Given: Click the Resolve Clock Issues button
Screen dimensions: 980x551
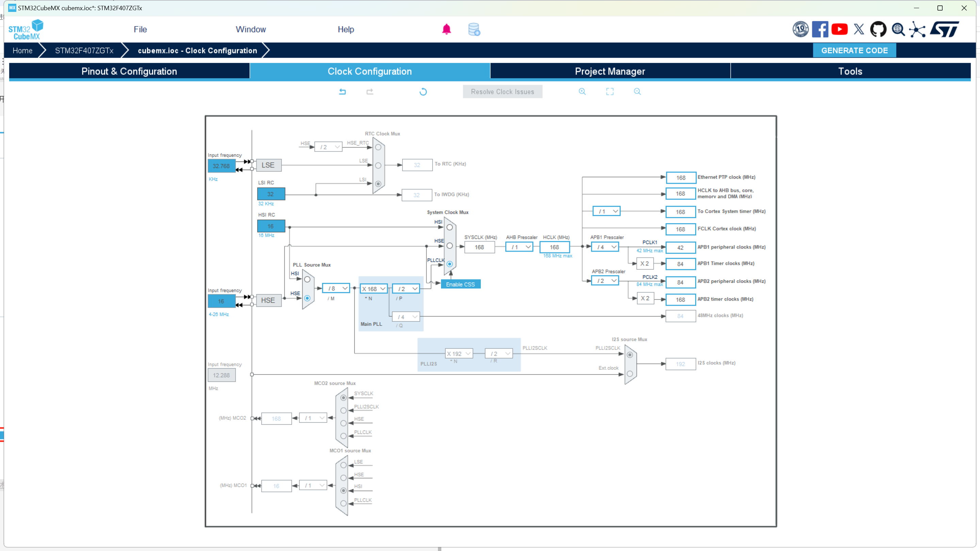Looking at the screenshot, I should 503,91.
